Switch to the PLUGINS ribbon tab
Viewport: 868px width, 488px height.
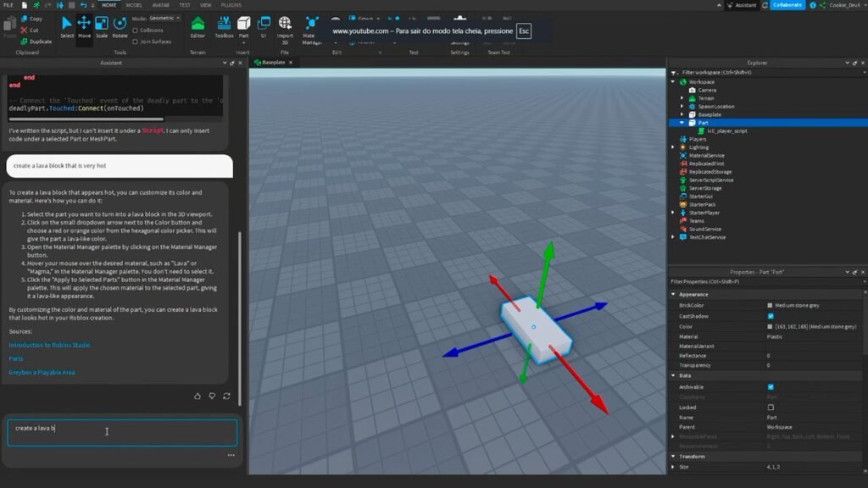coord(231,5)
